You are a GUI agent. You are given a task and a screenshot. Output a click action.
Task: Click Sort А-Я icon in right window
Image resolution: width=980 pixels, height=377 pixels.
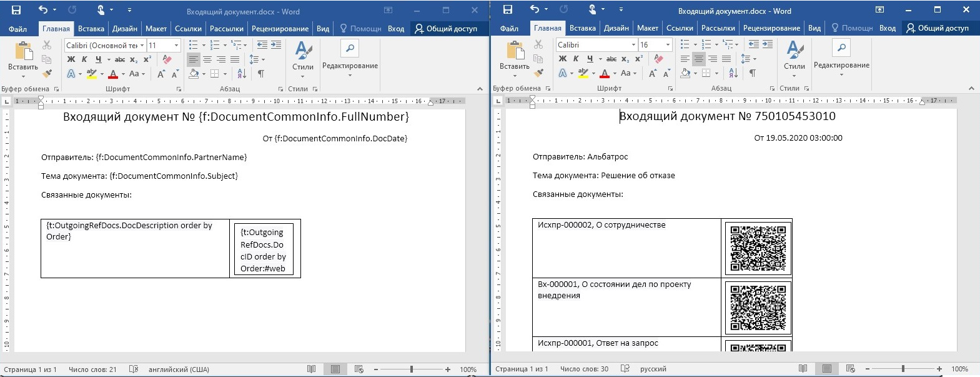tap(733, 73)
